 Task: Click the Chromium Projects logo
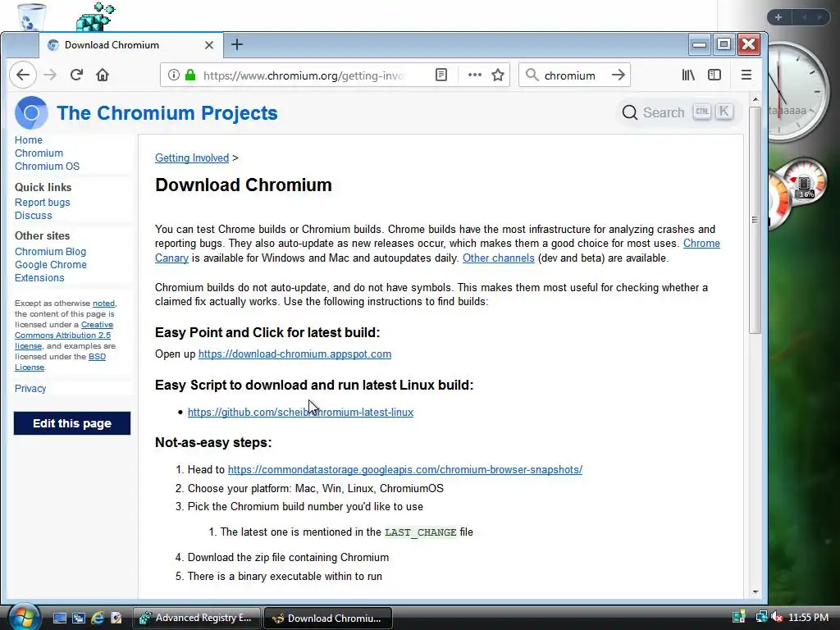31,112
